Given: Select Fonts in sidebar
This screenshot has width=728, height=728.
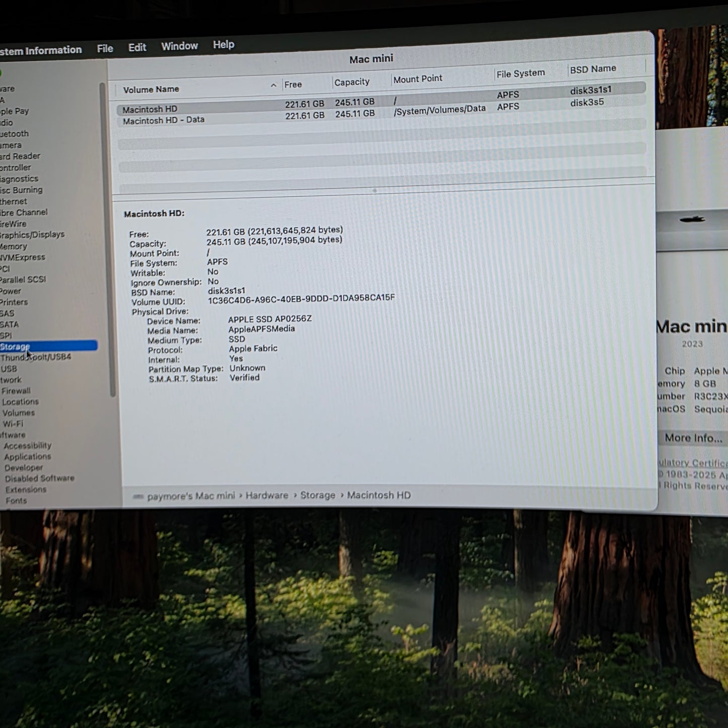Looking at the screenshot, I should point(16,500).
